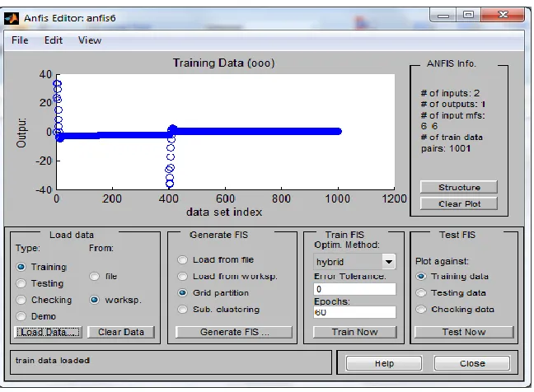Click the 'train data loaded' status text
Screen dimensions: 534x392
[53, 360]
